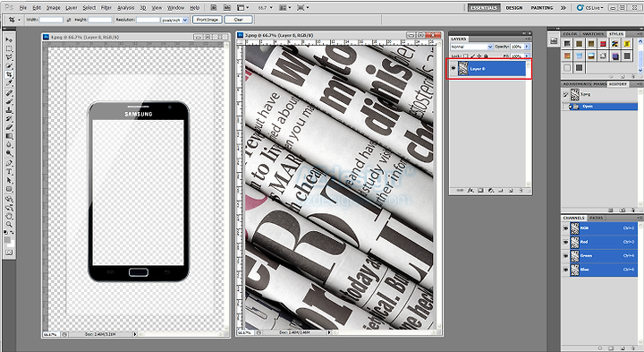The image size is (644, 352).
Task: Select the Path Selection tool
Action: coord(9,181)
